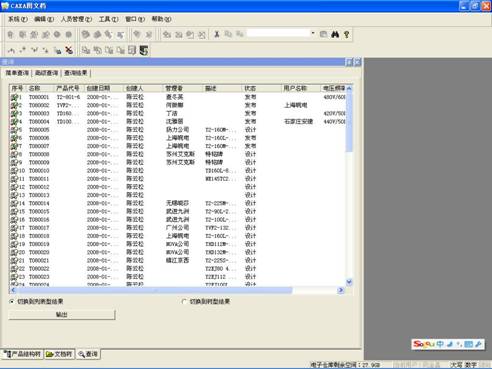Open the toolbar combo box dropdown arrow
This screenshot has width=492, height=369.
[x=313, y=33]
